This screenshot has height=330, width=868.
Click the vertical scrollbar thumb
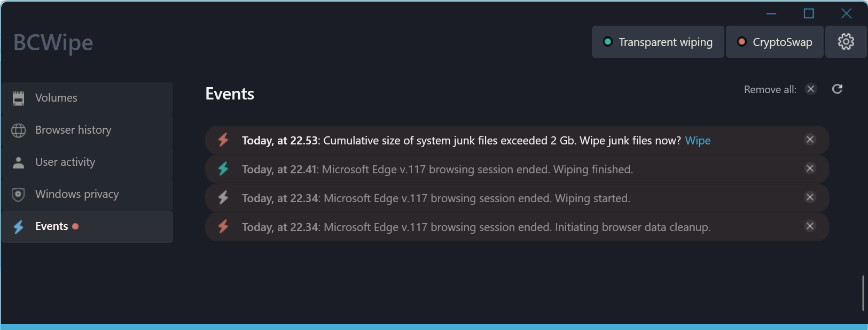click(863, 293)
